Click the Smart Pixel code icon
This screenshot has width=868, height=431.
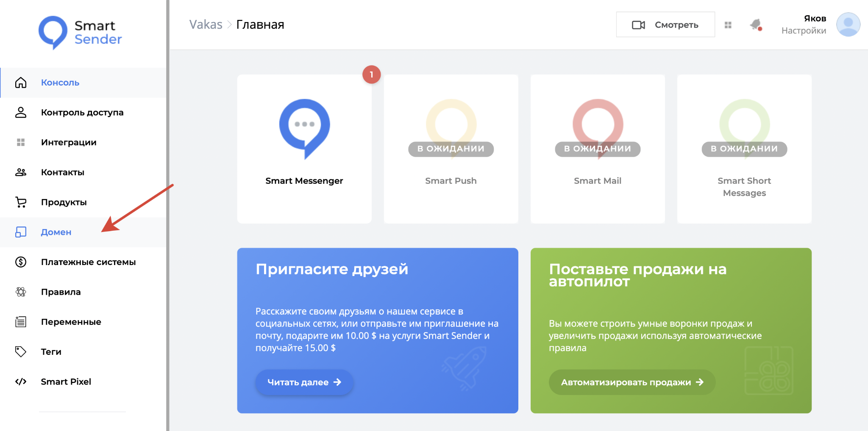pyautogui.click(x=21, y=381)
